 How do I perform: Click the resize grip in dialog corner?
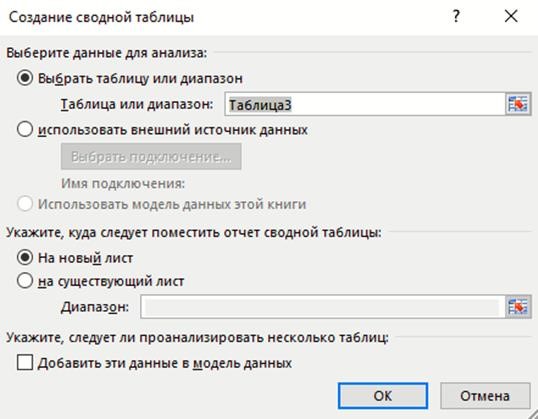click(532, 414)
